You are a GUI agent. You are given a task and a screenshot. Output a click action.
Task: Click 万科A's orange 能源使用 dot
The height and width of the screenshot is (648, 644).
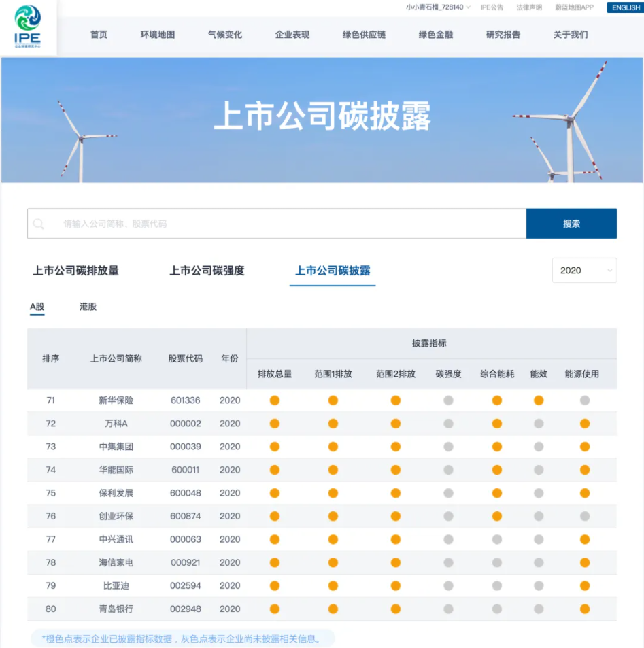tap(585, 424)
